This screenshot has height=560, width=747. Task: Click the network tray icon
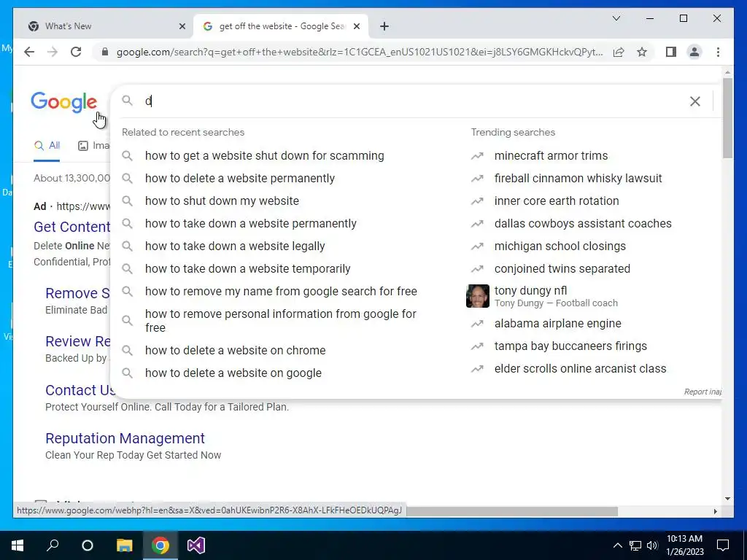click(635, 545)
